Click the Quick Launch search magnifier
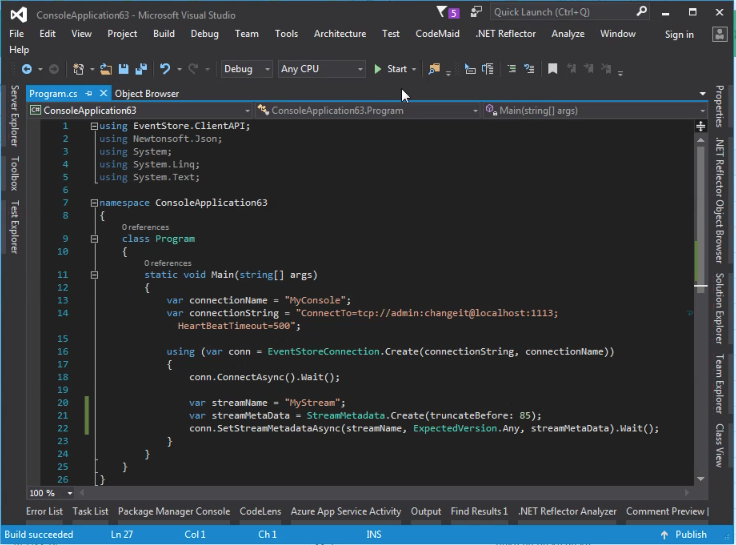This screenshot has width=736, height=545. [641, 12]
